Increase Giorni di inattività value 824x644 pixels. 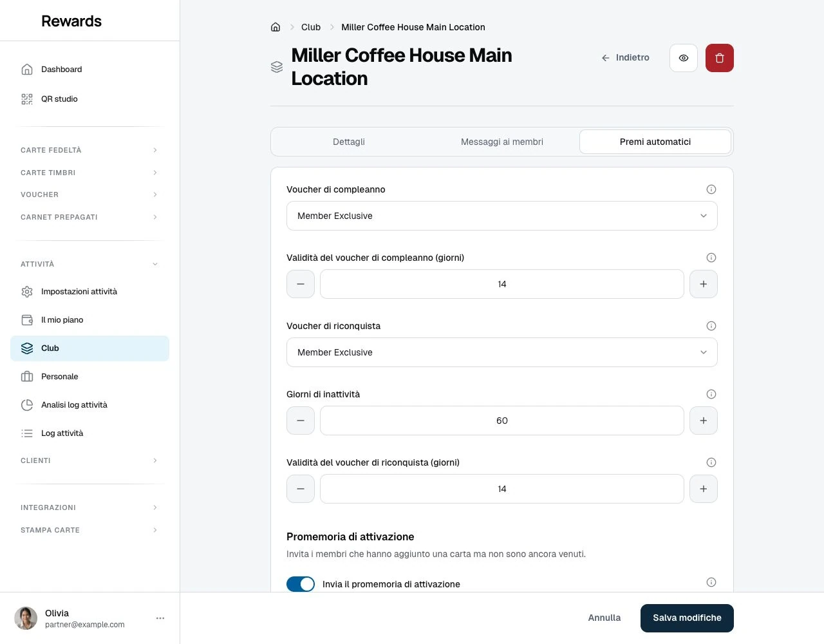click(x=704, y=421)
